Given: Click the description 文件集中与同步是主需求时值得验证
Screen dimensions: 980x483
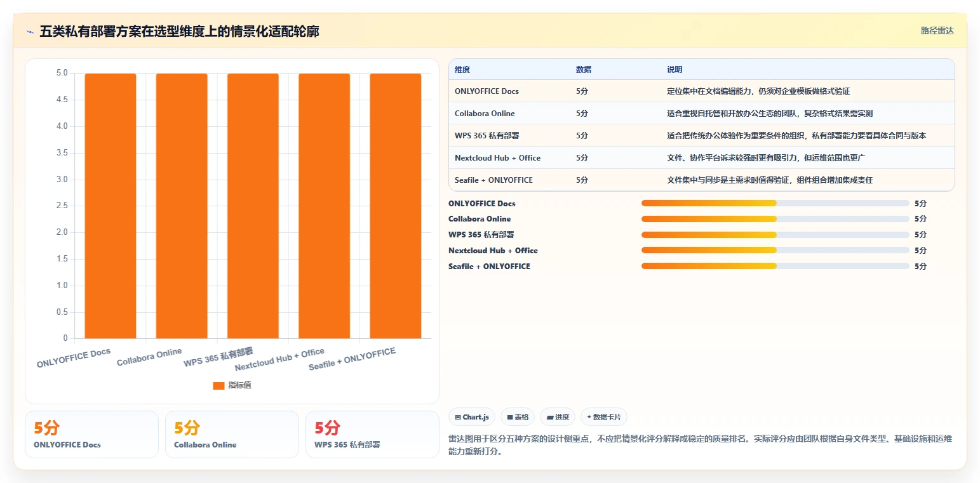Looking at the screenshot, I should (x=770, y=180).
